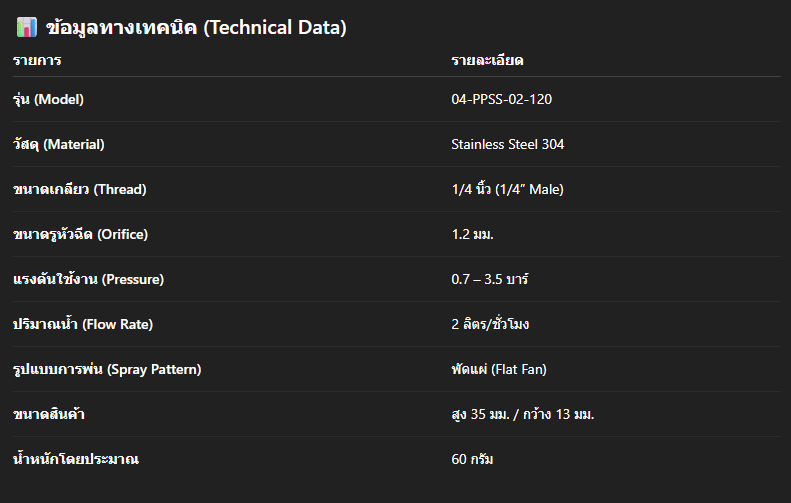The image size is (791, 503).
Task: Select the ปริมาณน้ำ (Flow Rate) label
Action: click(x=83, y=324)
